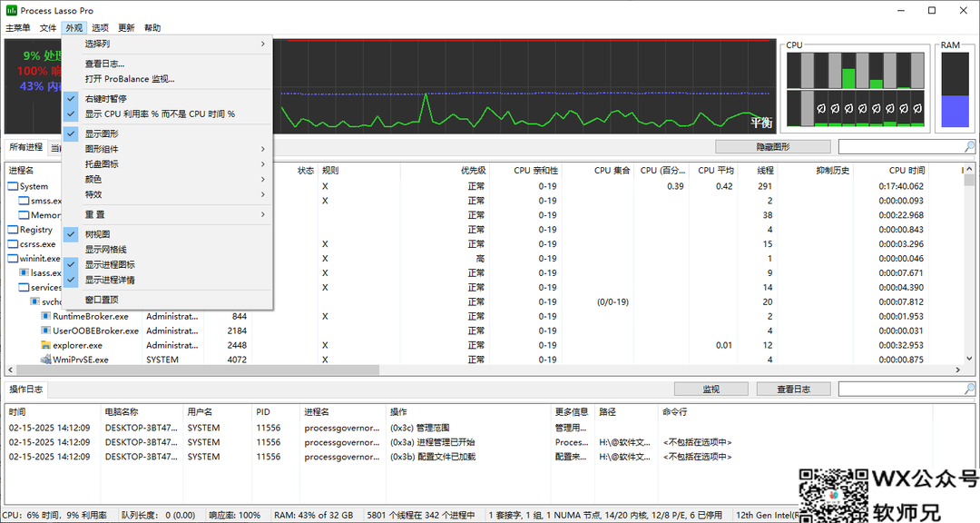This screenshot has height=523, width=980.
Task: Expand the 托盘图标 submenu
Action: point(167,164)
